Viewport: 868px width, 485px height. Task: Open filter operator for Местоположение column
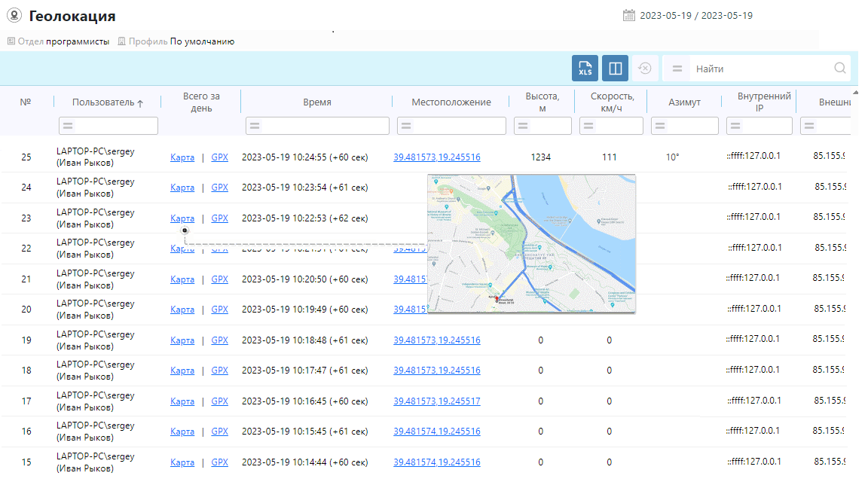[405, 126]
